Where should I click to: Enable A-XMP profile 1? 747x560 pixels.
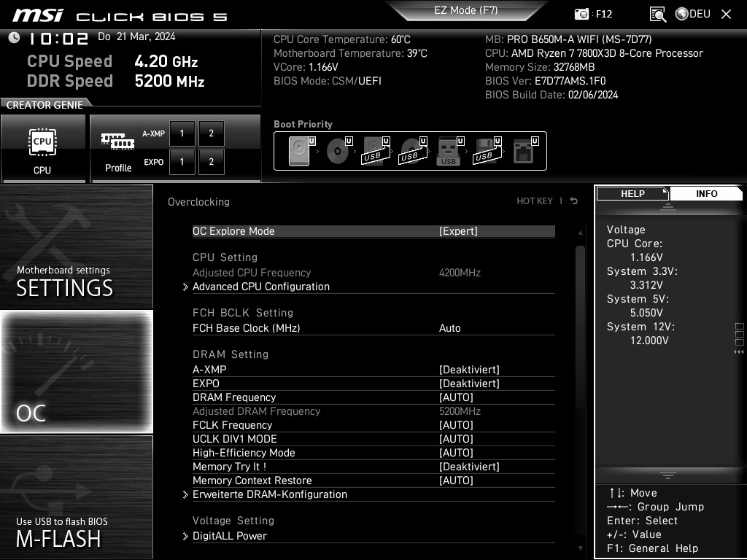[x=182, y=133]
